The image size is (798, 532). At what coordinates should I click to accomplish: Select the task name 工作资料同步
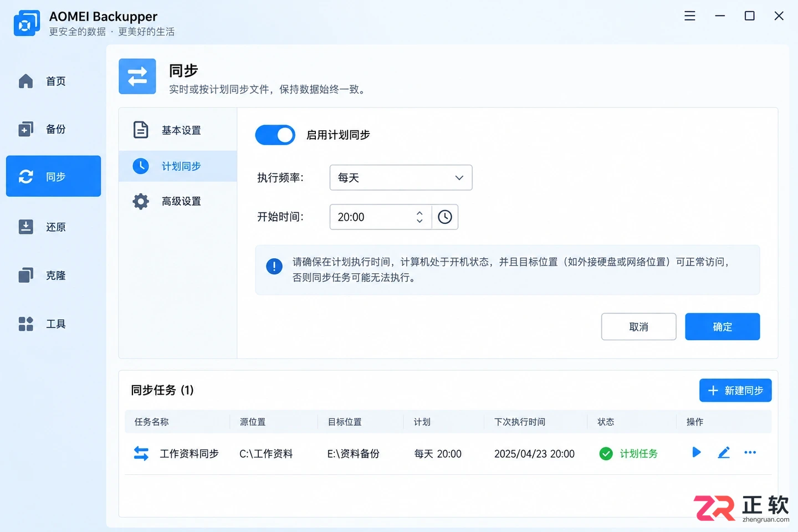pos(189,454)
